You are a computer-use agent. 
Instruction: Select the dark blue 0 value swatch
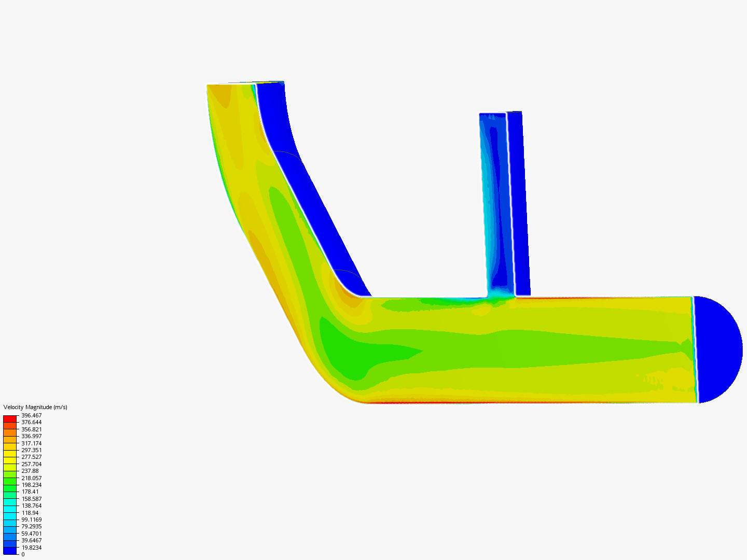coord(9,551)
